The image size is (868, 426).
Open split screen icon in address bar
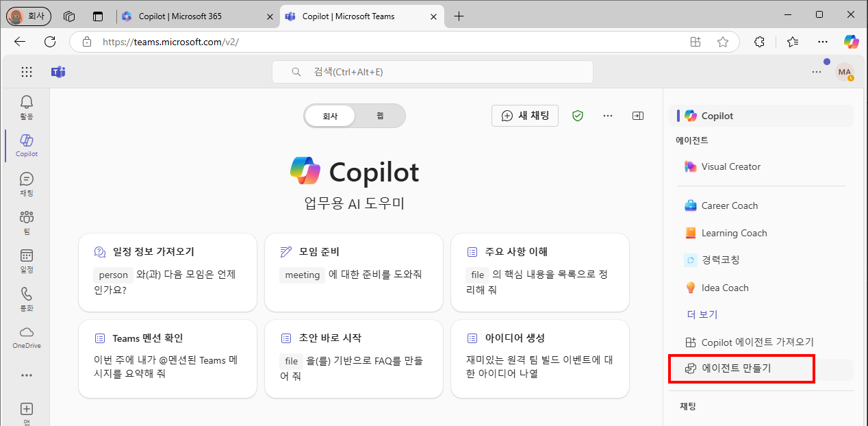[x=695, y=42]
